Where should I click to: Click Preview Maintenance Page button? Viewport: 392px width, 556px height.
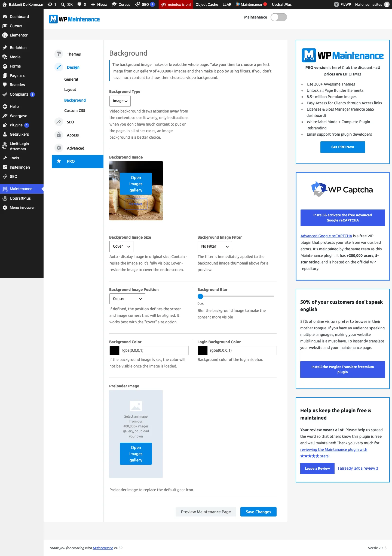[x=206, y=512]
